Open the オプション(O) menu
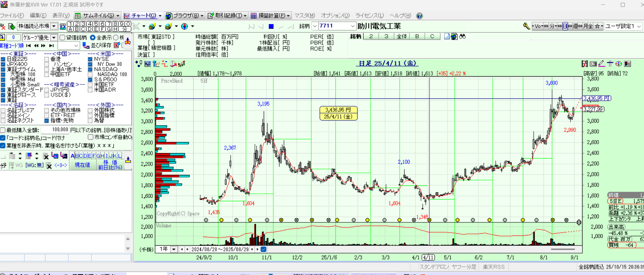Viewport: 644px width, 275px height. pyautogui.click(x=335, y=16)
